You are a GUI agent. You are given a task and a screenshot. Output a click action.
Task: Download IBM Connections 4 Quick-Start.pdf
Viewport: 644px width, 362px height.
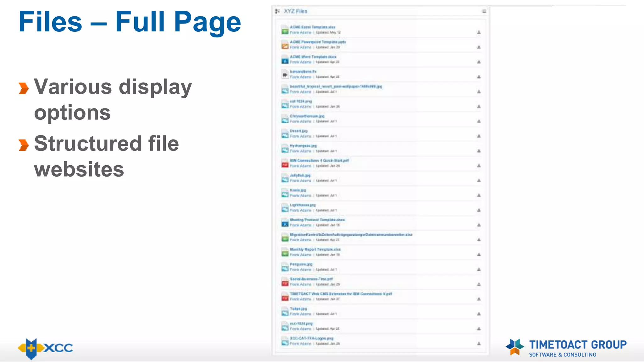(479, 166)
